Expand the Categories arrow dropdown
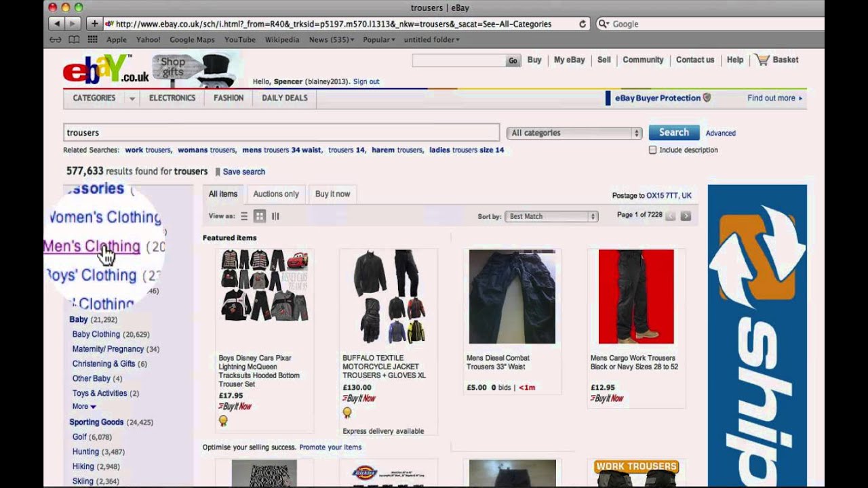 tap(132, 98)
